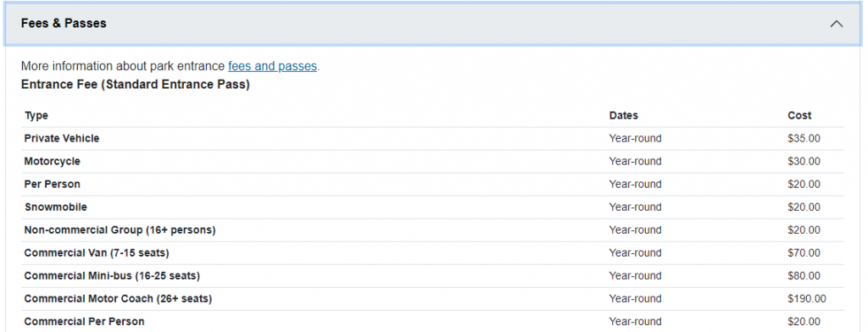Click the $80.00 Mini-bus cost value

(804, 275)
